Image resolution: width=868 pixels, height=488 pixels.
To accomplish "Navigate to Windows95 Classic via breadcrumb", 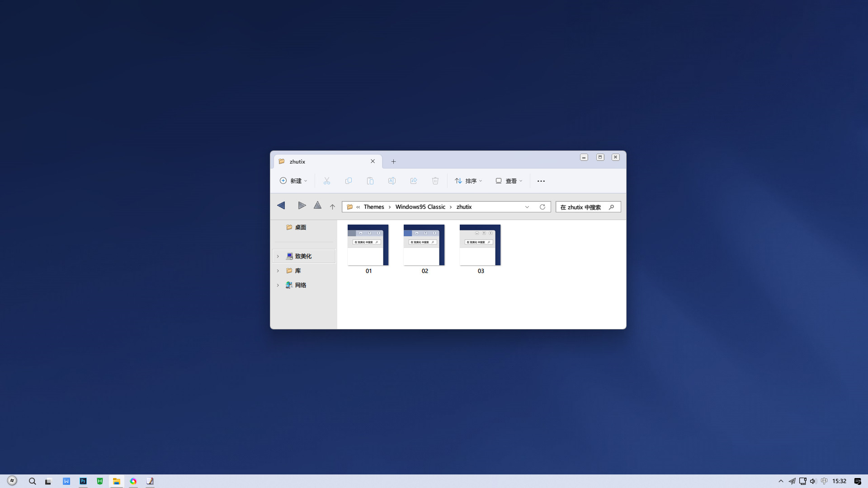I will (x=420, y=206).
